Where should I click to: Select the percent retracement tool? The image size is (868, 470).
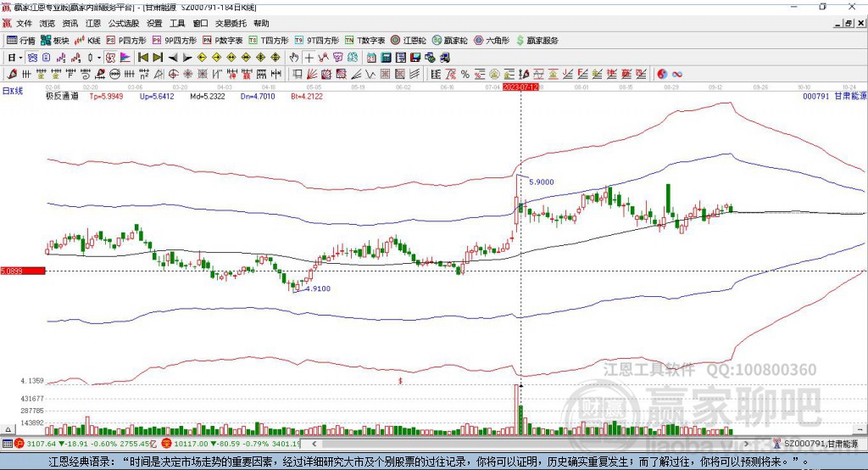[x=465, y=75]
